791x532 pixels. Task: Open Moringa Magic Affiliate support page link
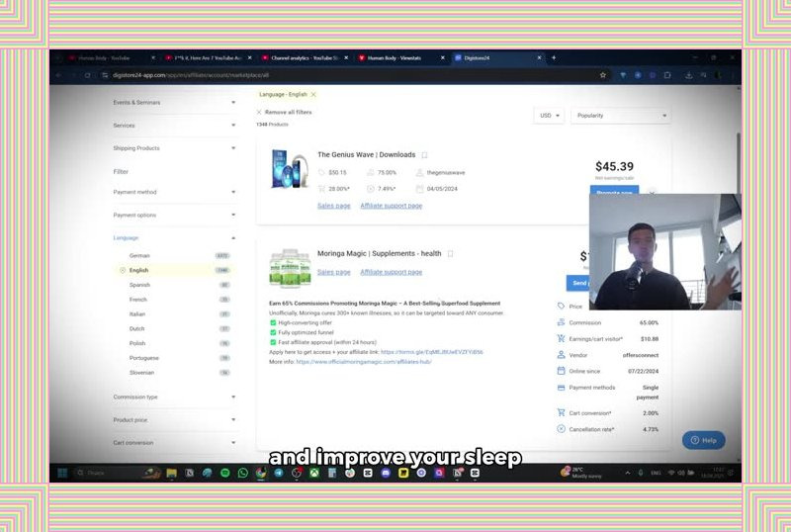[391, 272]
